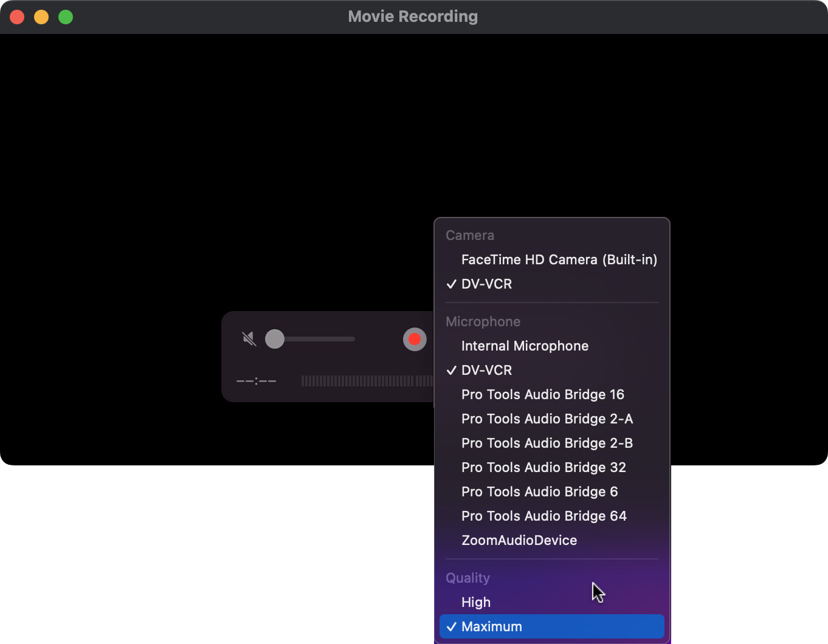Select Maximum recording quality
The width and height of the screenshot is (828, 644).
(491, 627)
